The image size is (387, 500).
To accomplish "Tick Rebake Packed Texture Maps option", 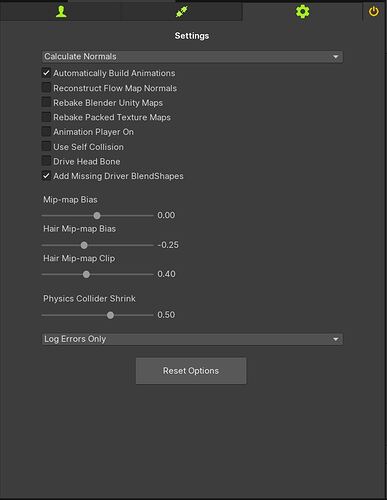I will (x=46, y=117).
